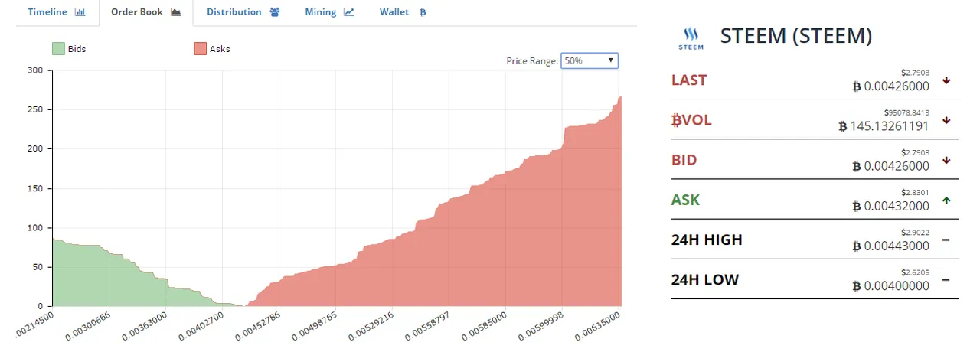Click the $2.8301 ask price
The height and width of the screenshot is (352, 980).
click(x=916, y=192)
